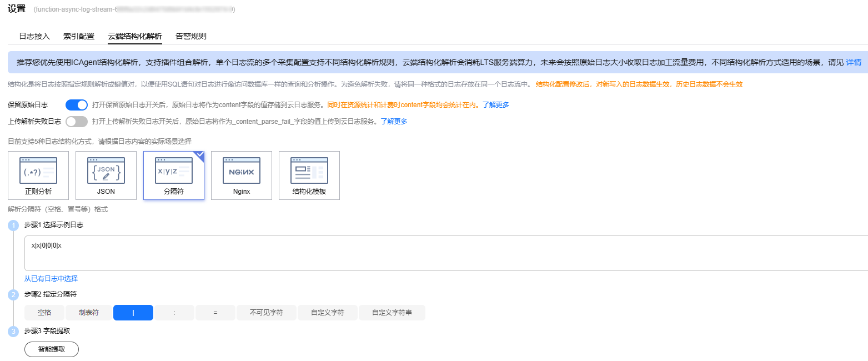Switch to the 索引配置 tab
The width and height of the screenshot is (868, 361).
pos(79,36)
